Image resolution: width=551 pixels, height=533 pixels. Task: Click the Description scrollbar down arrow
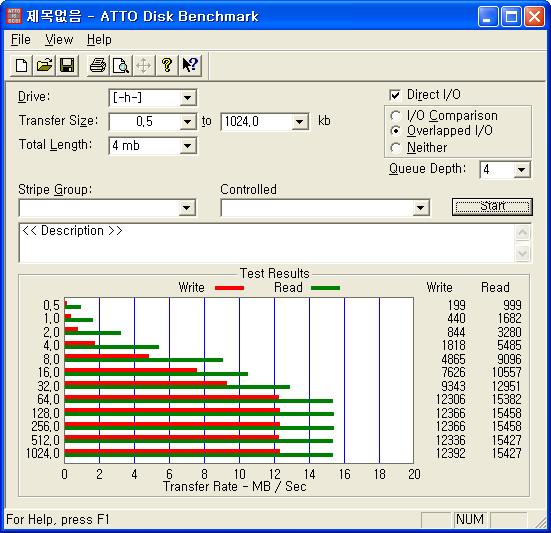[x=523, y=253]
